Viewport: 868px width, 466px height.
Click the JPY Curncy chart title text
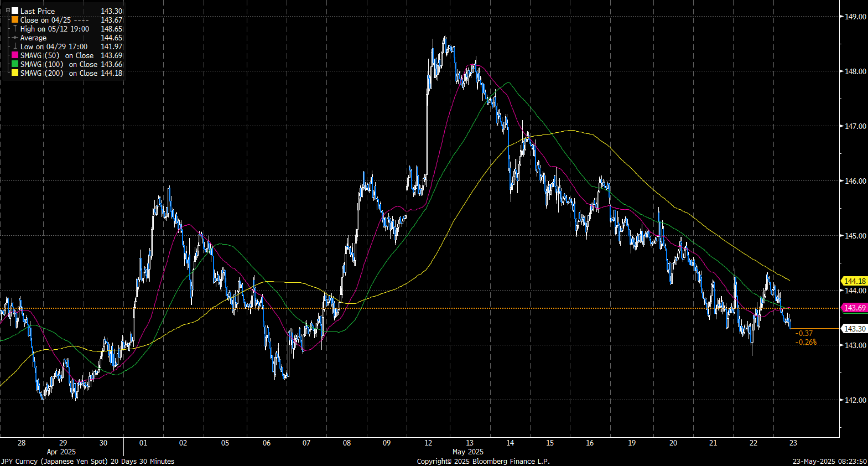87,461
